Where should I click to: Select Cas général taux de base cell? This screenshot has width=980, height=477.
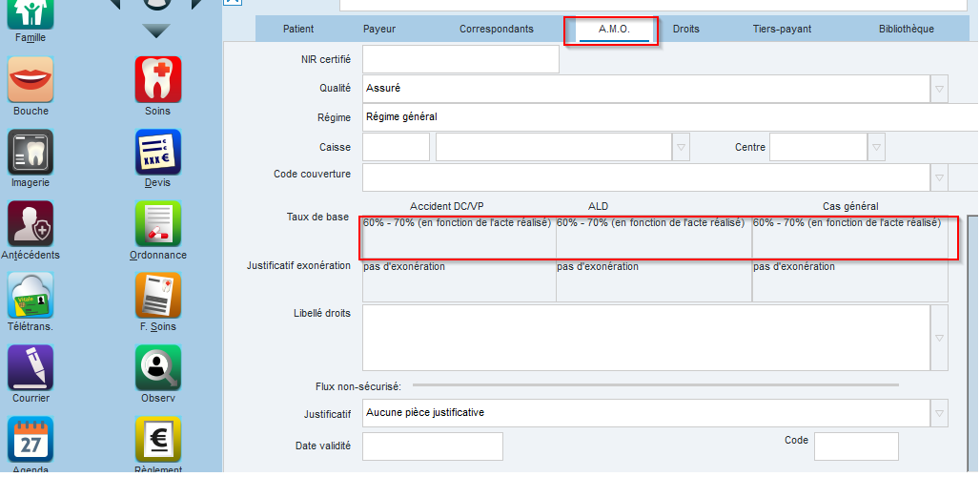click(x=850, y=237)
